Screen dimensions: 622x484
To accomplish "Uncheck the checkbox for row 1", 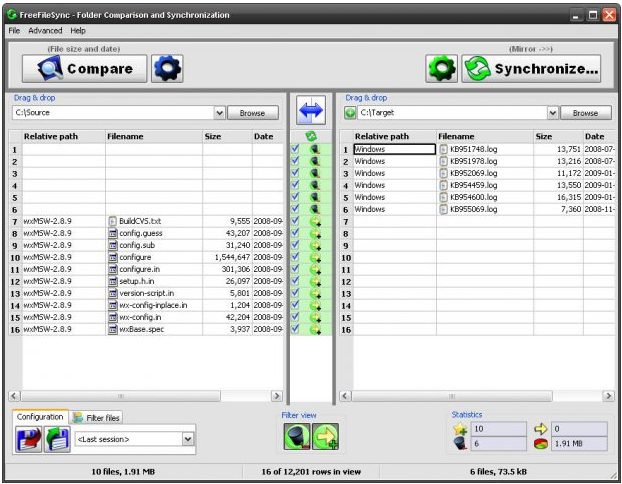I will click(x=295, y=149).
